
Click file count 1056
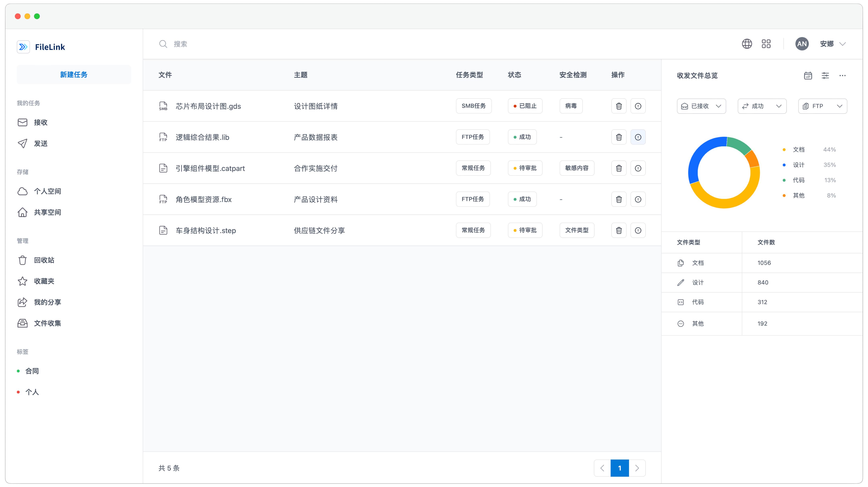click(764, 263)
